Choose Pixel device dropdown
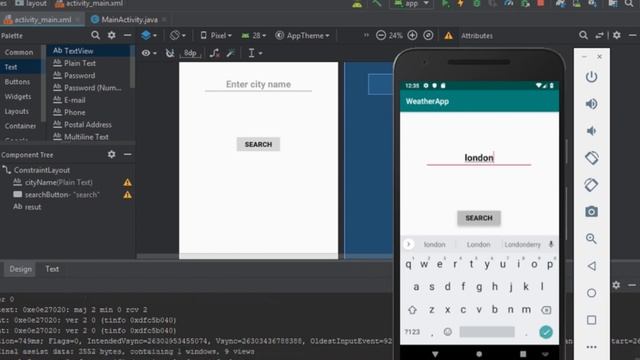This screenshot has width=640, height=360. click(216, 36)
